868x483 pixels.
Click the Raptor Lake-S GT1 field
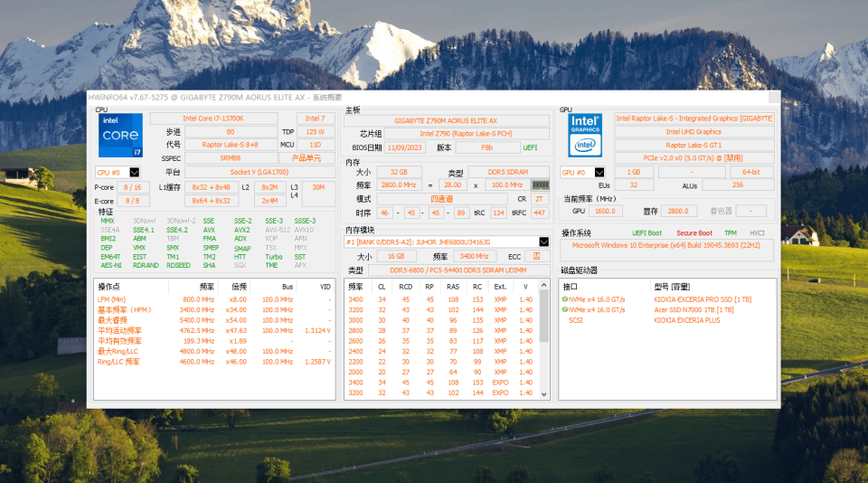693,145
